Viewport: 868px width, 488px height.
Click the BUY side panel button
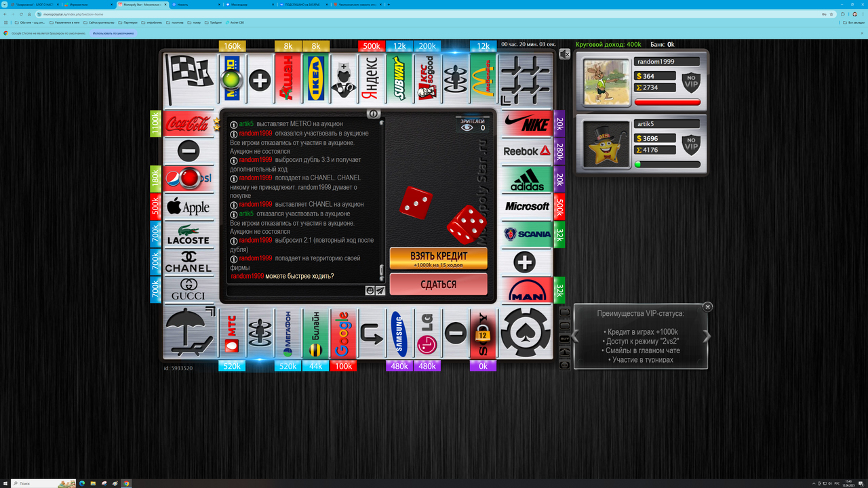(564, 338)
